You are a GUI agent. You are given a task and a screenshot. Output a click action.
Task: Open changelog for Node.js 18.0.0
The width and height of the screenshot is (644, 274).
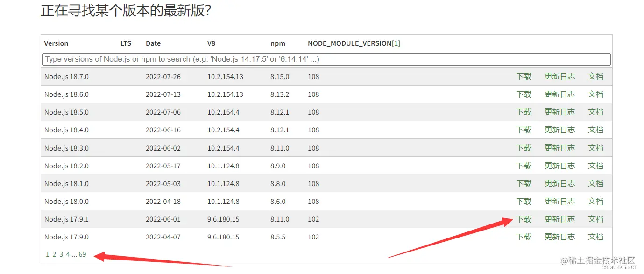tap(559, 202)
